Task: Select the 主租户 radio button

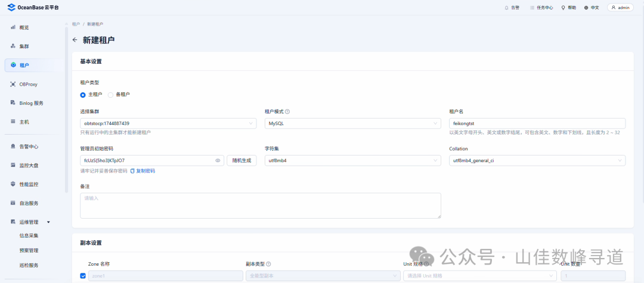Action: coord(82,94)
